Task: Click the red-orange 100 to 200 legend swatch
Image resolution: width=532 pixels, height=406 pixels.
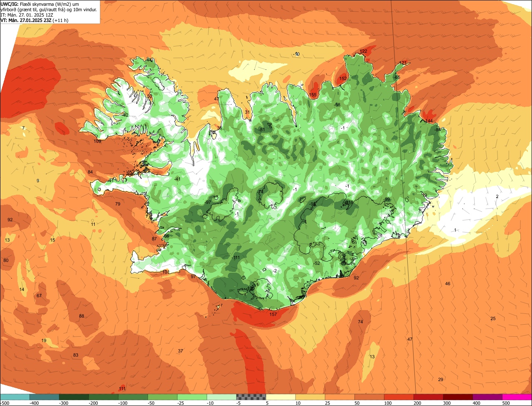Action: click(x=399, y=397)
